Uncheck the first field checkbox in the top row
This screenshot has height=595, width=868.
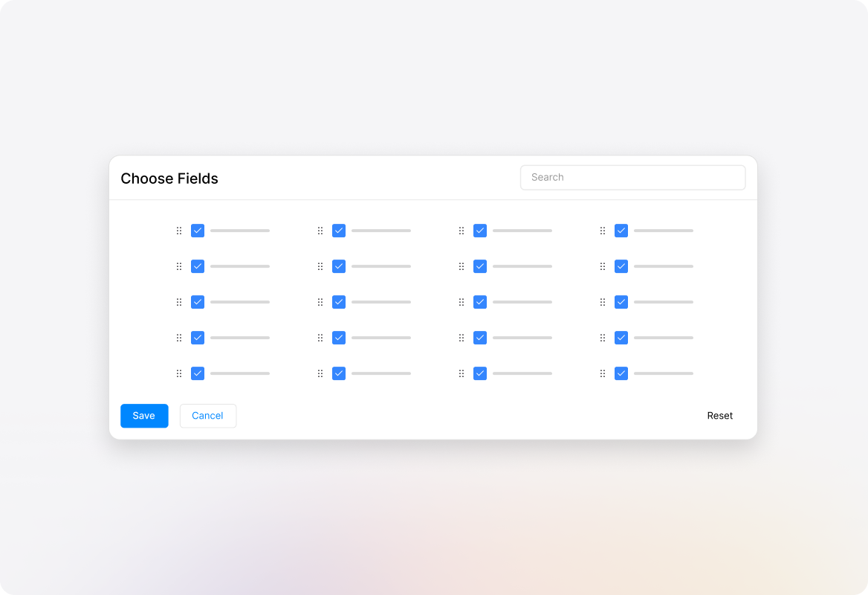(x=198, y=231)
